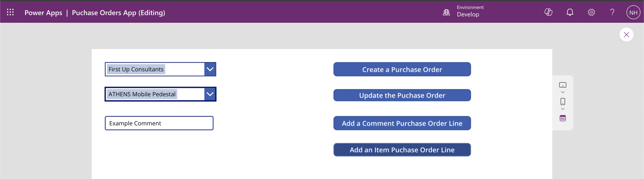Open the NH account avatar
Screen dimensions: 644x179
pyautogui.click(x=633, y=12)
